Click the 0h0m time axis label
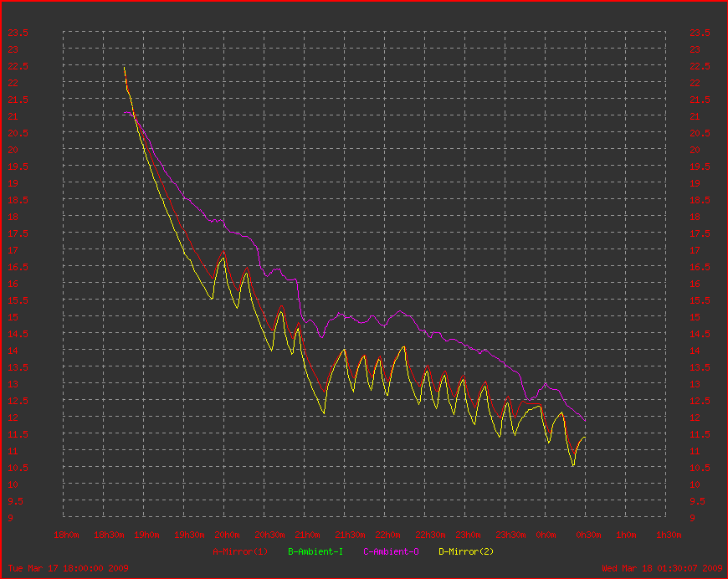Image resolution: width=728 pixels, height=579 pixels. 546,535
